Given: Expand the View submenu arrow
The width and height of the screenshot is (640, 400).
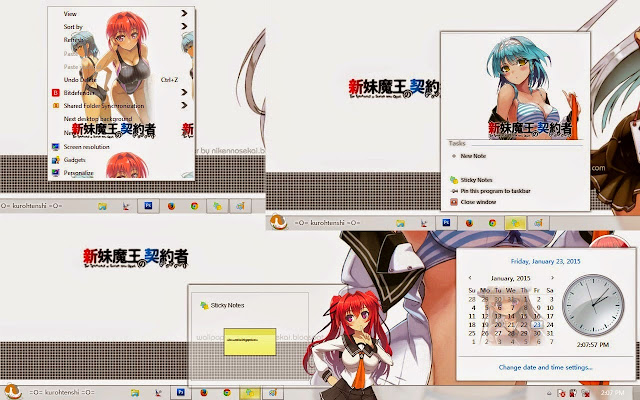Looking at the screenshot, I should tap(184, 13).
